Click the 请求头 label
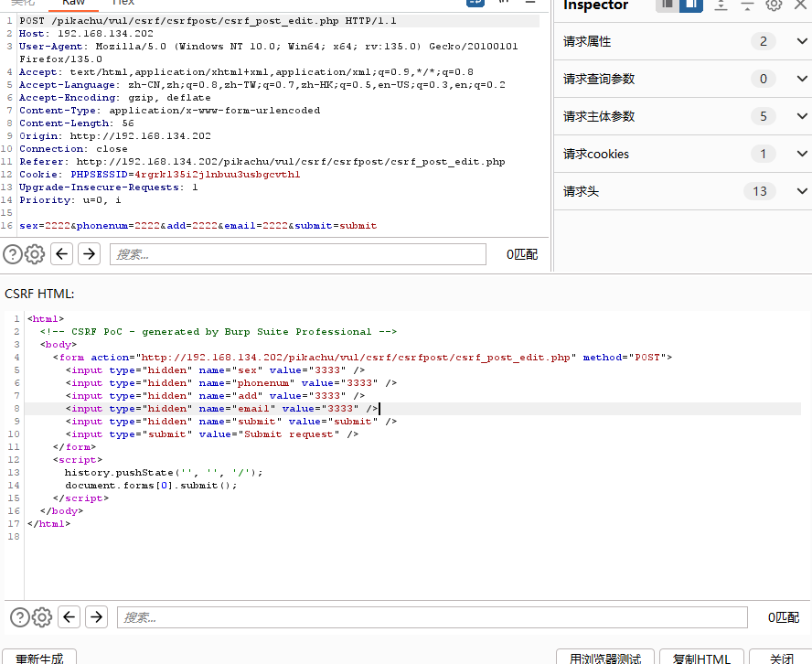 point(581,191)
